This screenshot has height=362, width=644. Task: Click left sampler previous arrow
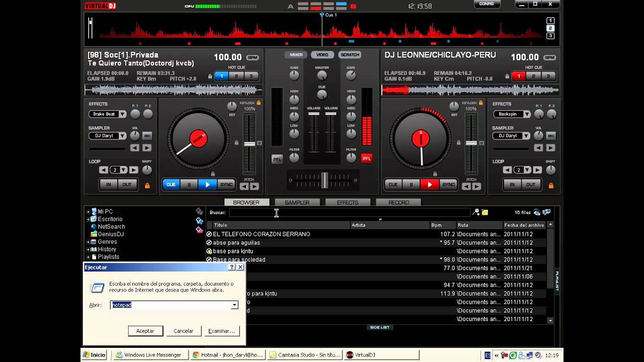pyautogui.click(x=135, y=148)
